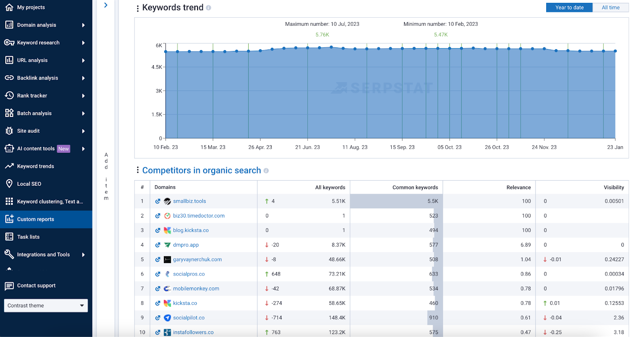Expand the Rank tracker submenu arrow

83,96
